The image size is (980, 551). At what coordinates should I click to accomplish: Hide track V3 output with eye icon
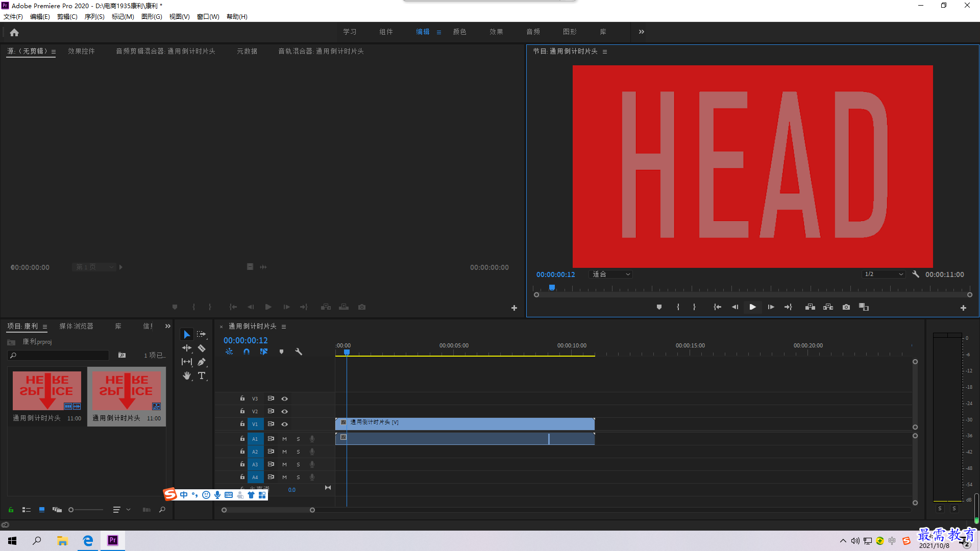pyautogui.click(x=285, y=398)
